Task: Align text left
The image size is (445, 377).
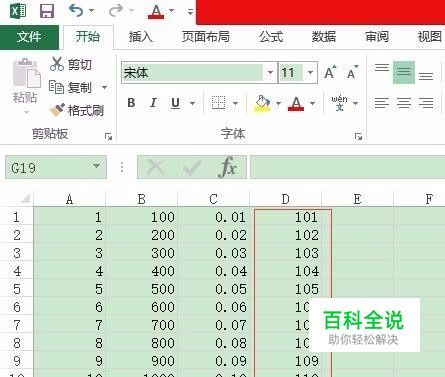Action: 382,103
